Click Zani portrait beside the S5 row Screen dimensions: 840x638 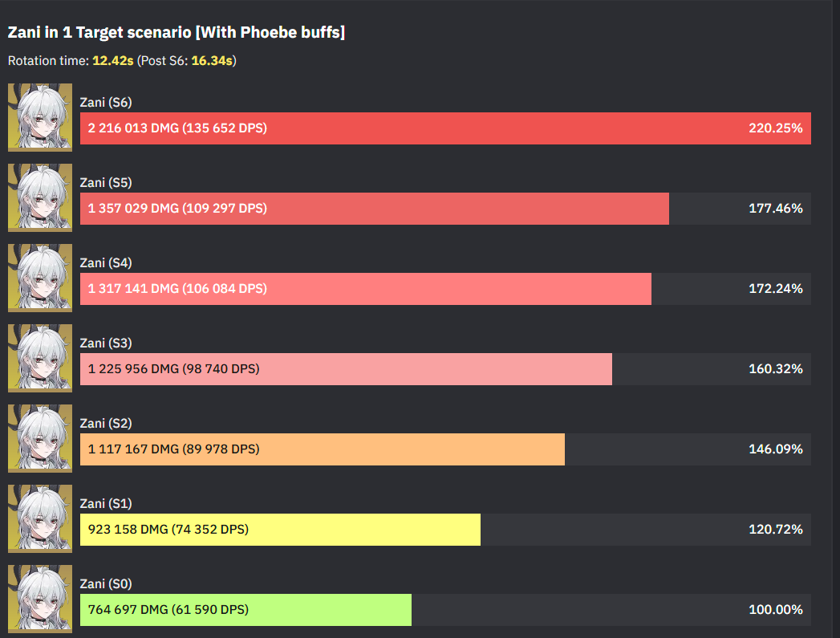pyautogui.click(x=40, y=197)
